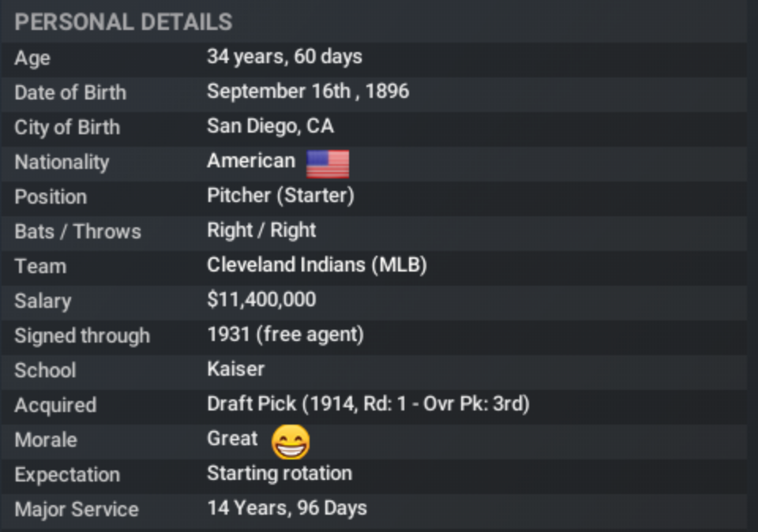Viewport: 758px width, 532px height.
Task: Click the 34 years, 60 days age value
Action: (284, 57)
